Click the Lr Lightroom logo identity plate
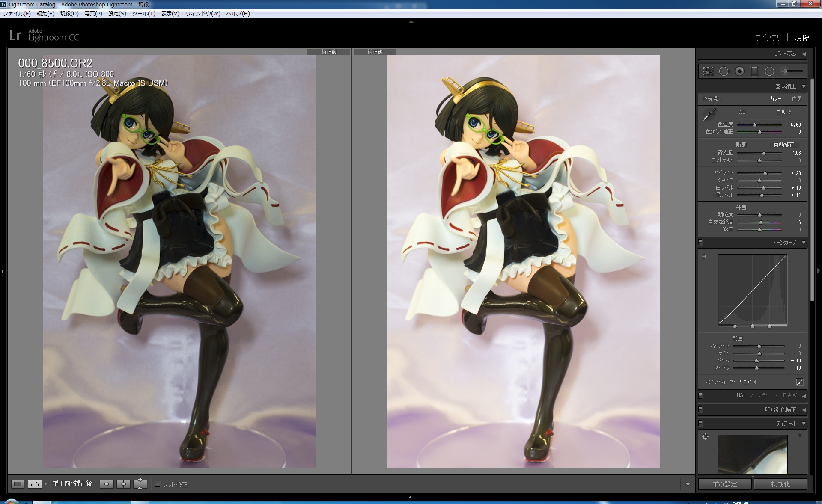 point(44,36)
